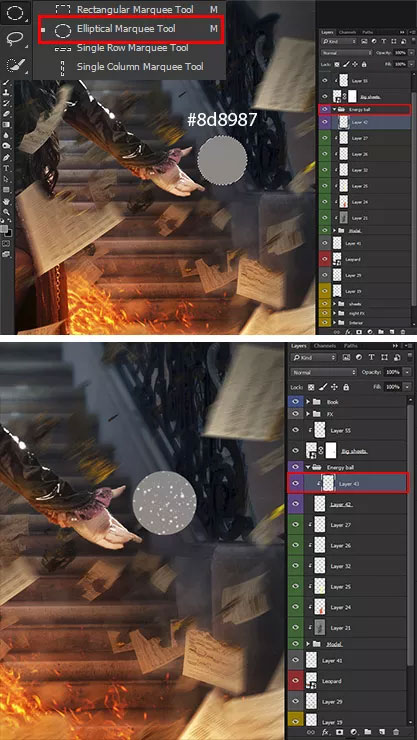Toggle visibility of Layer 43
Screen dimensions: 417x740
[x=296, y=483]
